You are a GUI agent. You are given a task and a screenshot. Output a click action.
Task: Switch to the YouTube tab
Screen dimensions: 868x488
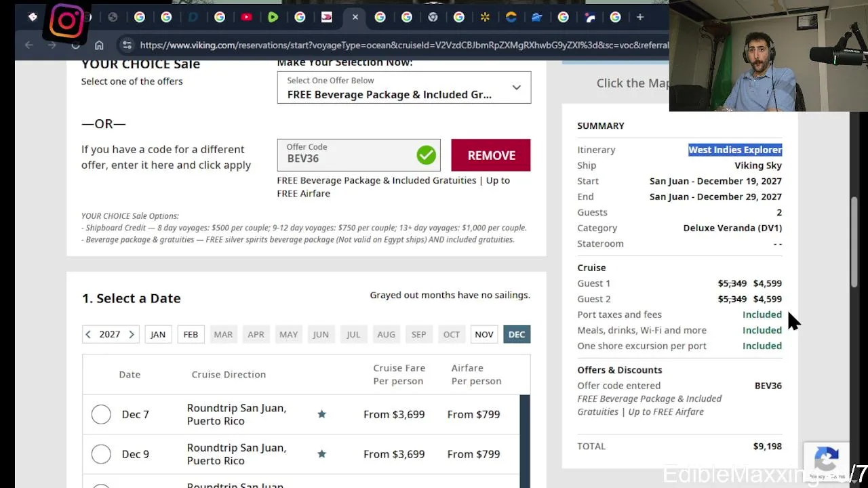pos(246,17)
